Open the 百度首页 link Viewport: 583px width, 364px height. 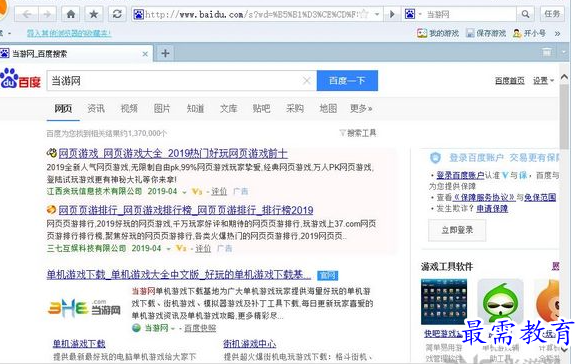(x=510, y=81)
